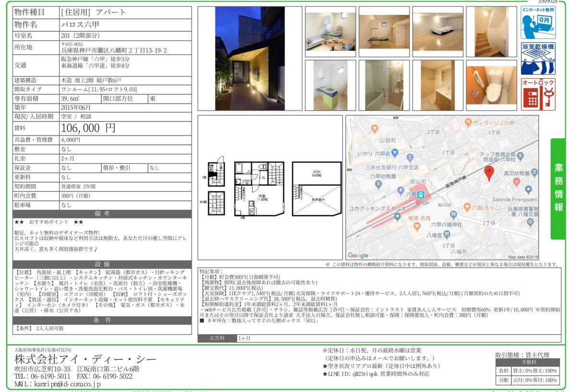Click the 六甲 station marker on map
The height and width of the screenshot is (392, 569).
421,195
